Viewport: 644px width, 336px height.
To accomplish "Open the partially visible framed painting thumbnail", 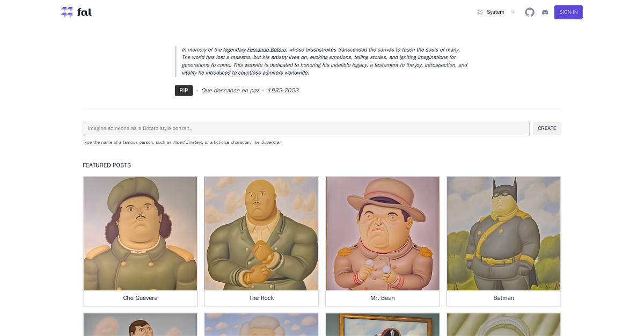I will [383, 325].
